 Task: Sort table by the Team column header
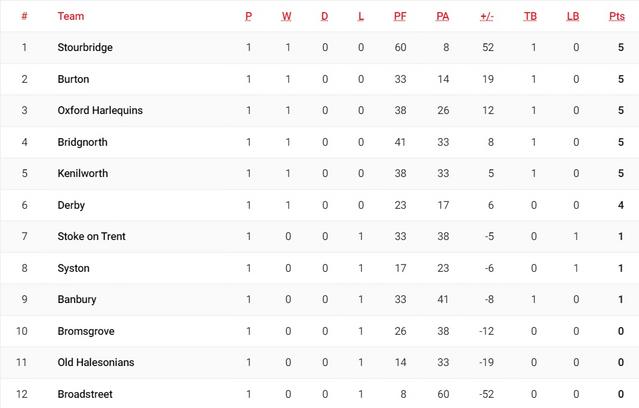(x=71, y=16)
